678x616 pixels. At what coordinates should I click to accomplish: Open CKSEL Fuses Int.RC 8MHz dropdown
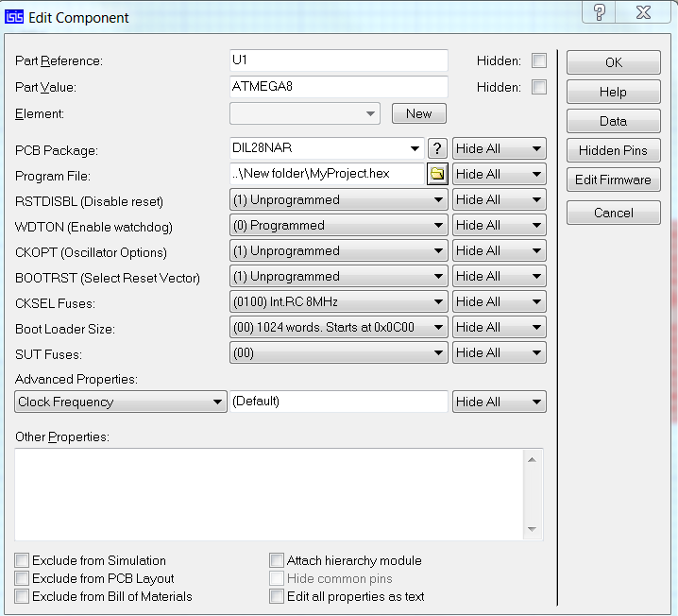(339, 302)
